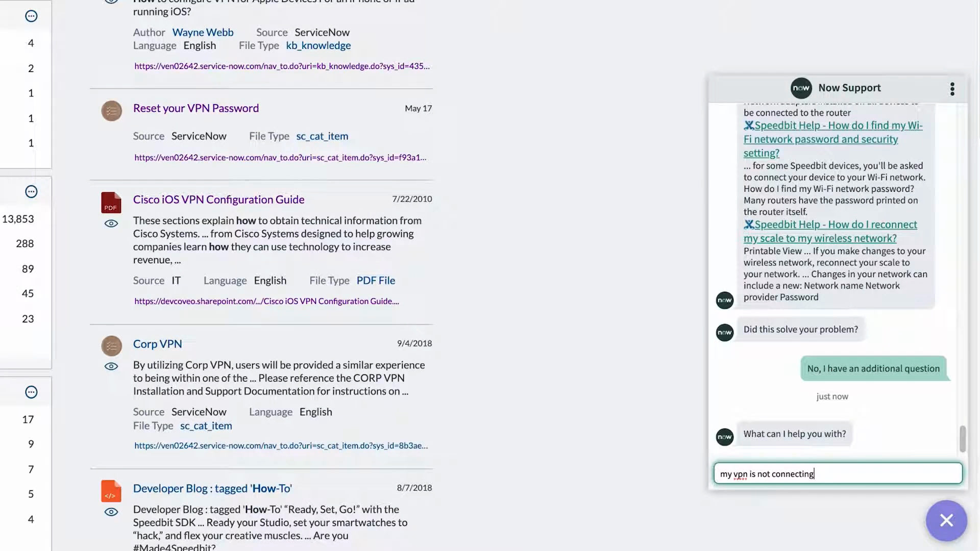Select the facet value with count 7
The image size is (980, 551).
tap(31, 469)
